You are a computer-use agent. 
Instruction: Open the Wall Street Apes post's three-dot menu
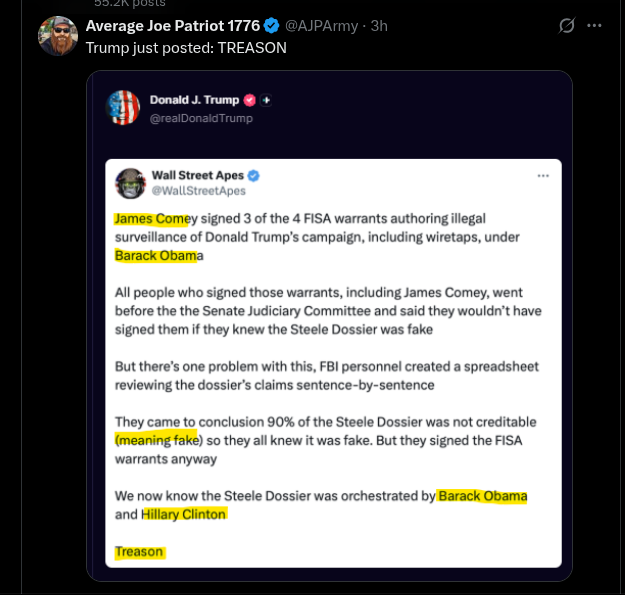coord(543,176)
